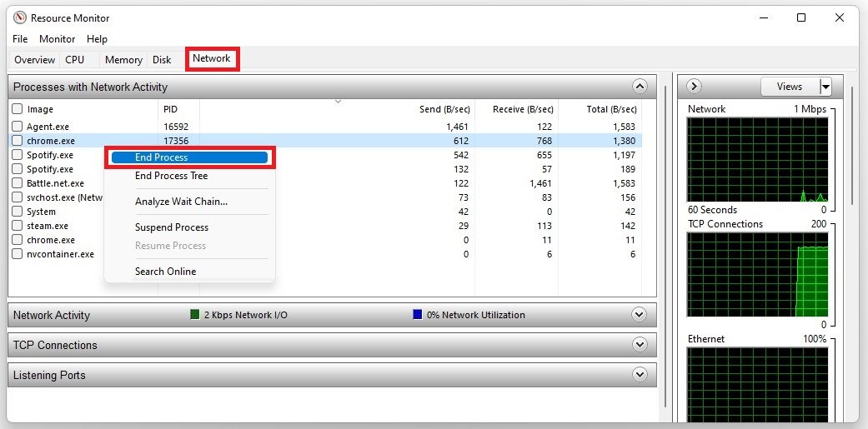Click the System process name
The height and width of the screenshot is (429, 868).
(41, 212)
